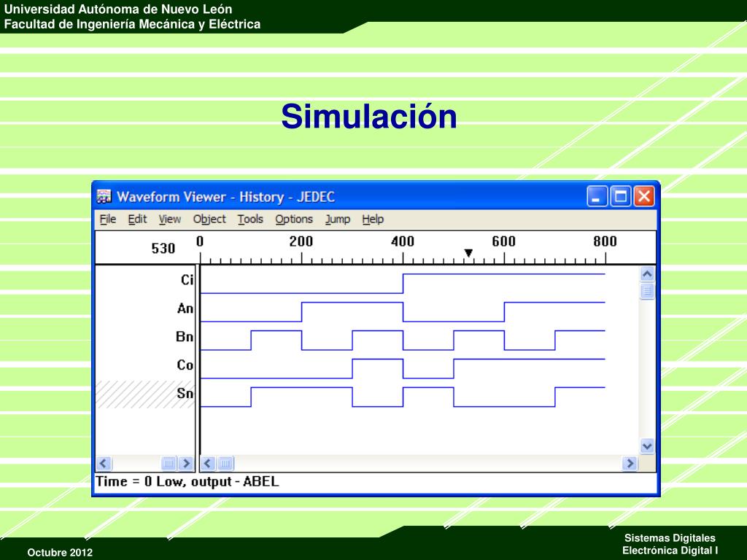Click the vertical scrollbar thumb
The height and width of the screenshot is (560, 747).
coord(647,290)
